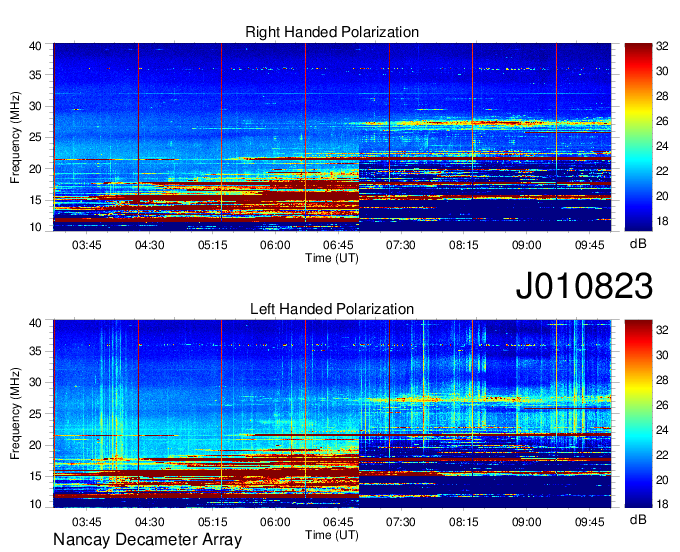Click the 25 MHz tick on right-handed plot
This screenshot has width=680, height=552.
click(x=35, y=137)
